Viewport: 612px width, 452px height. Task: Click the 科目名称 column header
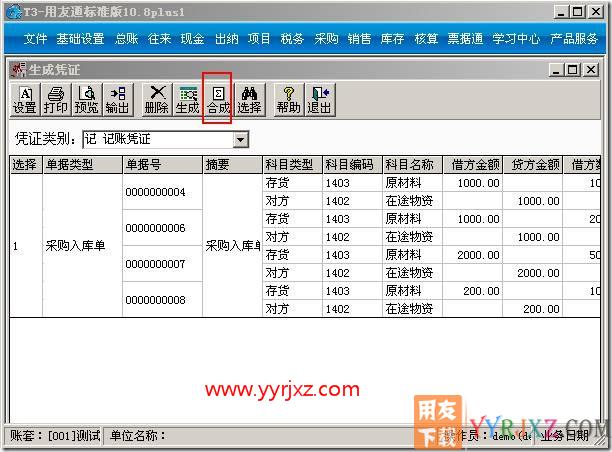click(413, 165)
